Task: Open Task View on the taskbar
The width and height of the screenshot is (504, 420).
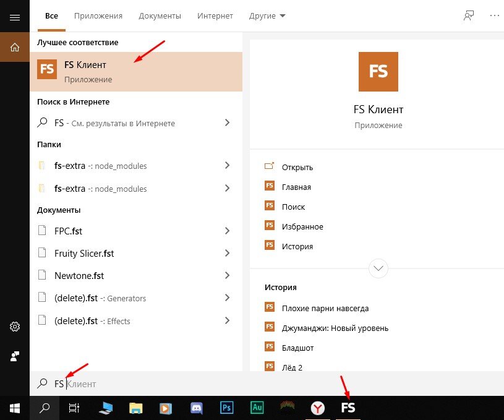Action: [x=74, y=408]
